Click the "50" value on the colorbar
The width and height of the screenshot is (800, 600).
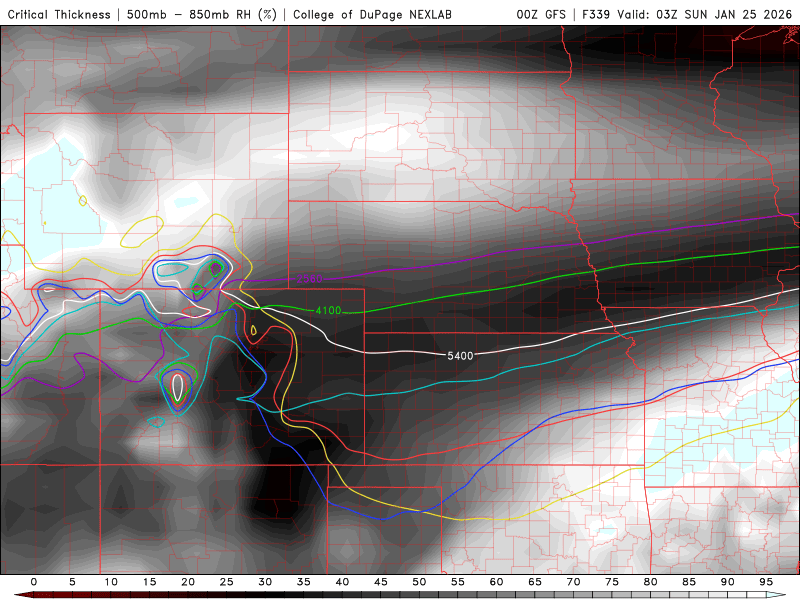(419, 582)
